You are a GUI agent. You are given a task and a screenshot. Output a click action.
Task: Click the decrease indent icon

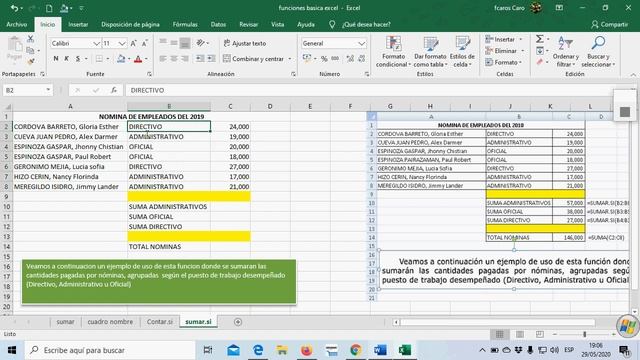[x=200, y=59]
